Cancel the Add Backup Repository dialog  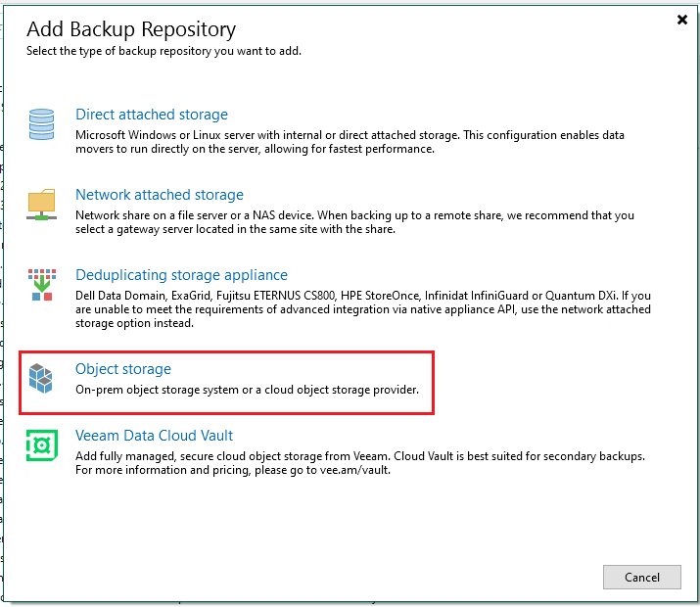click(x=642, y=577)
